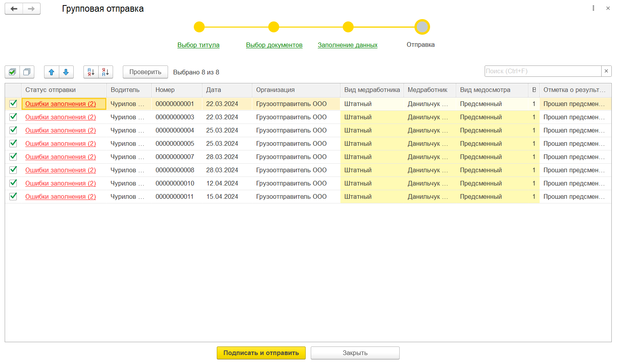Screen dimensions: 618x364
Task: Clear the search field with the X
Action: (x=606, y=71)
